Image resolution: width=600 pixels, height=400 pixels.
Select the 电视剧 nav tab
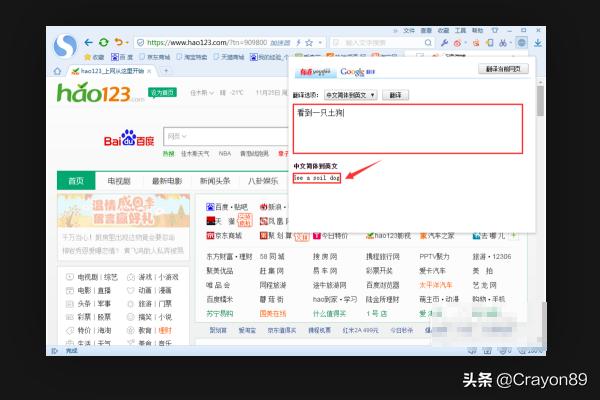119,181
